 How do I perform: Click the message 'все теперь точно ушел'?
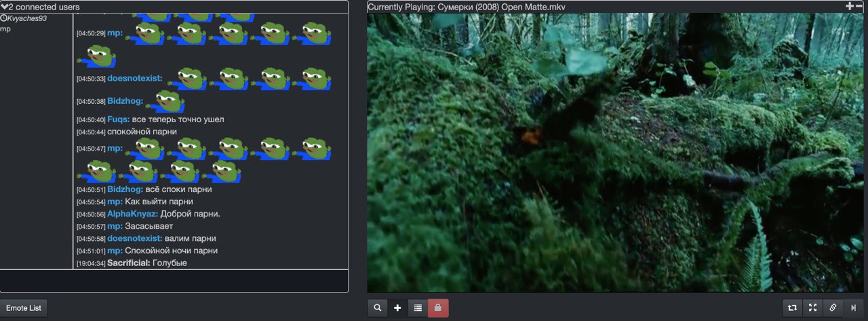178,119
